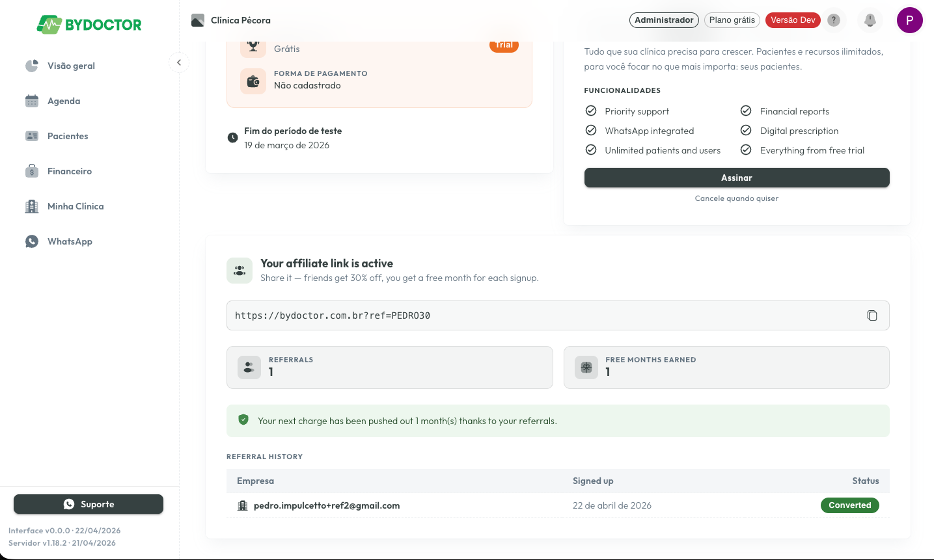This screenshot has height=560, width=934.
Task: Click the Administrador badge
Action: (x=664, y=20)
